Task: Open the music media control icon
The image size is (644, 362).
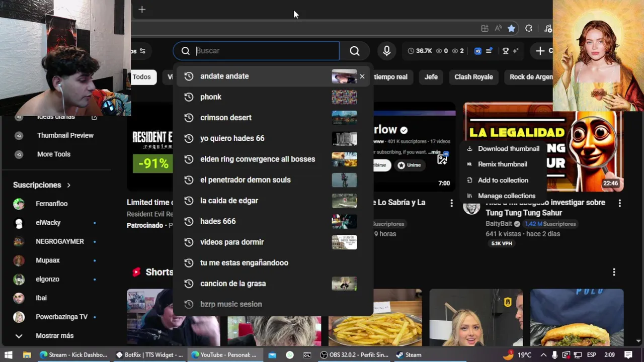Action: [x=548, y=29]
